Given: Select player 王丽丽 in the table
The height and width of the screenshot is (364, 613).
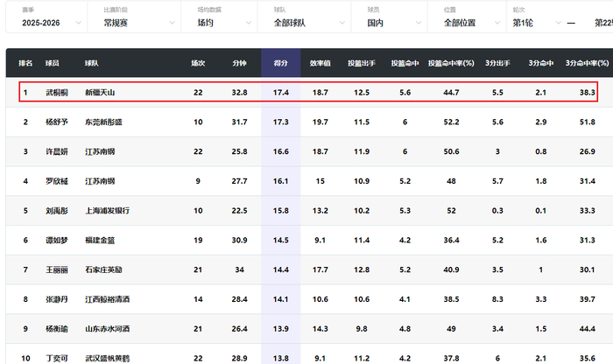Looking at the screenshot, I should (x=57, y=270).
